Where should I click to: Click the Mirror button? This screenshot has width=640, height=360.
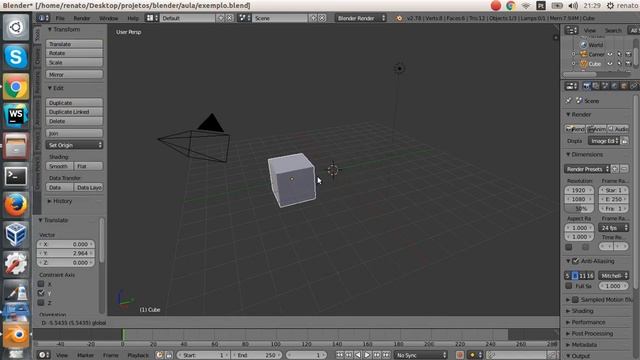coord(74,75)
